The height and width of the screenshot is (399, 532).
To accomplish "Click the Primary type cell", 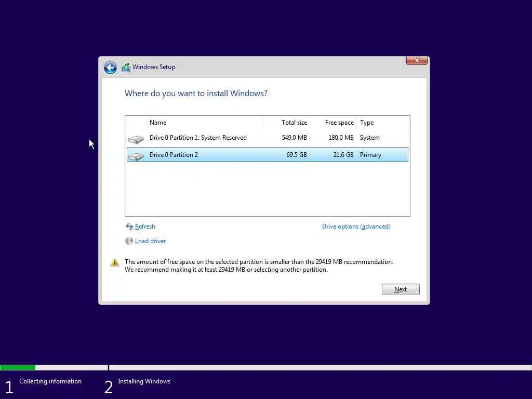I will click(x=370, y=155).
